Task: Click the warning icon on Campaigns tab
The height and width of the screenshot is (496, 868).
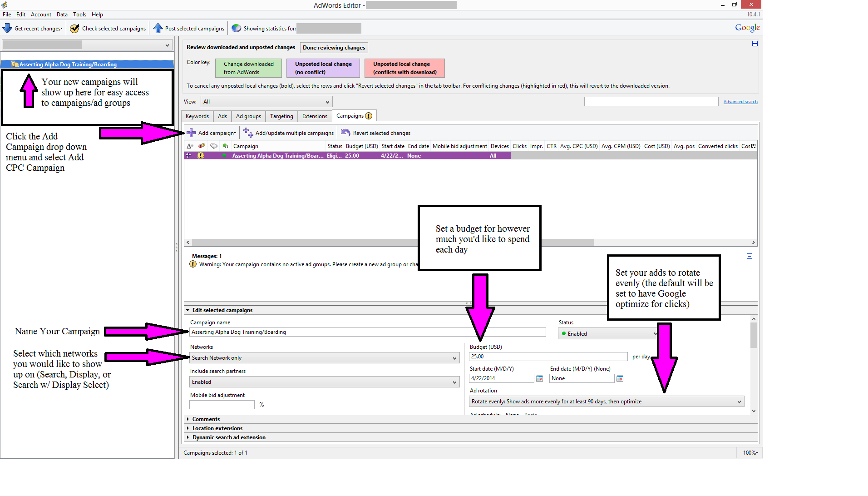Action: [x=369, y=116]
